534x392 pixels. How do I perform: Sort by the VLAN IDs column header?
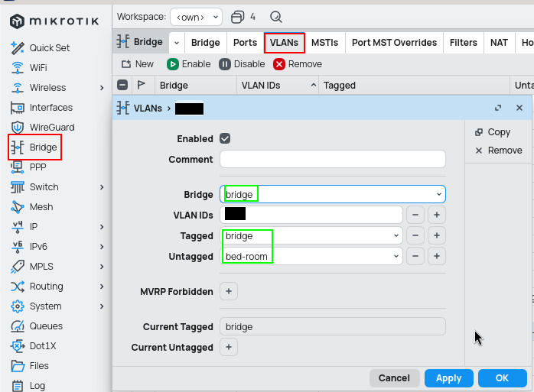click(x=278, y=85)
